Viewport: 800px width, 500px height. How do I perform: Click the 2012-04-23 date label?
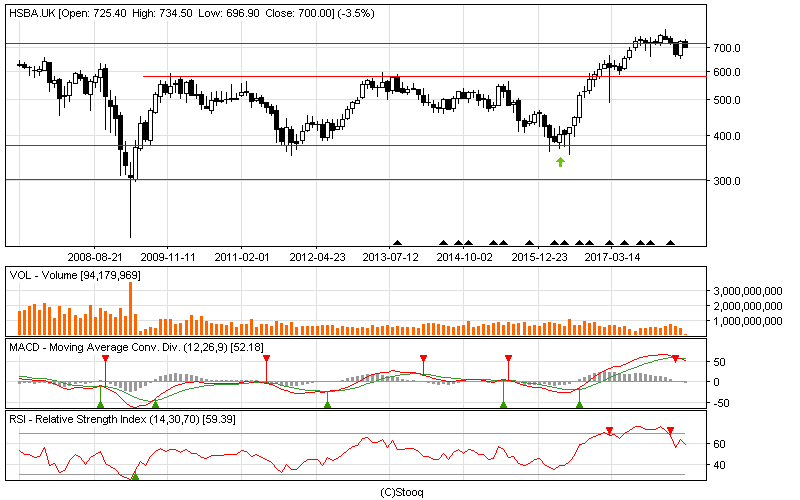[x=317, y=257]
